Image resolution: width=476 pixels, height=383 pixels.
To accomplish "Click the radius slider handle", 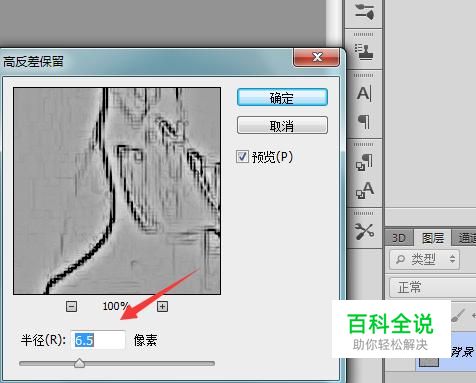I will click(x=79, y=363).
